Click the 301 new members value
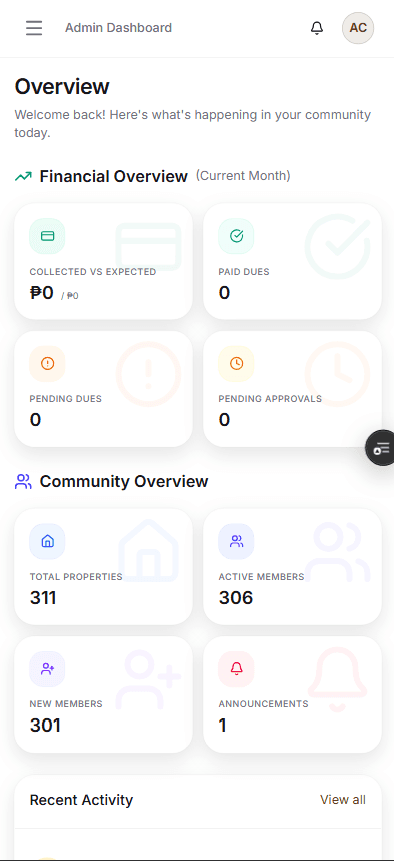Image resolution: width=394 pixels, height=861 pixels. click(x=45, y=725)
